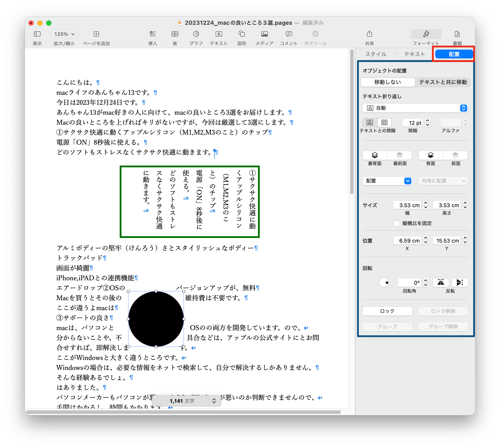500x448 pixels.
Task: Click the 共有 (Share) toolbar icon
Action: pyautogui.click(x=369, y=34)
